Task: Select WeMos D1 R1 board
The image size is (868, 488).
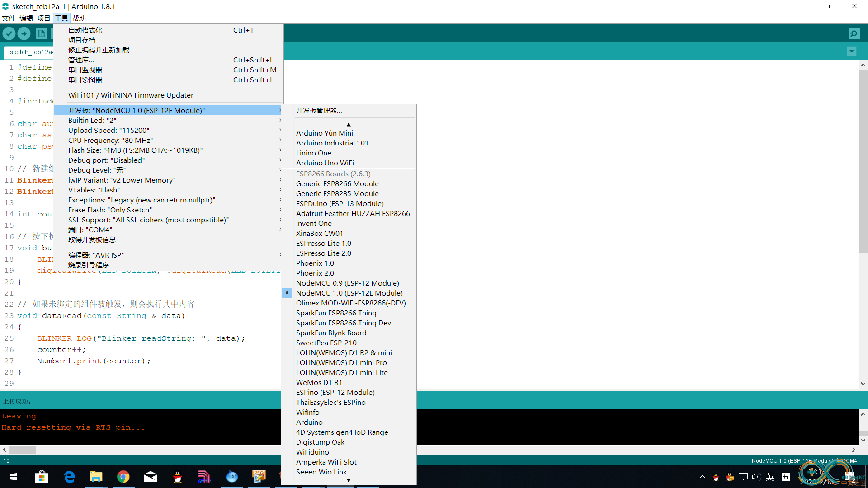Action: click(x=349, y=382)
